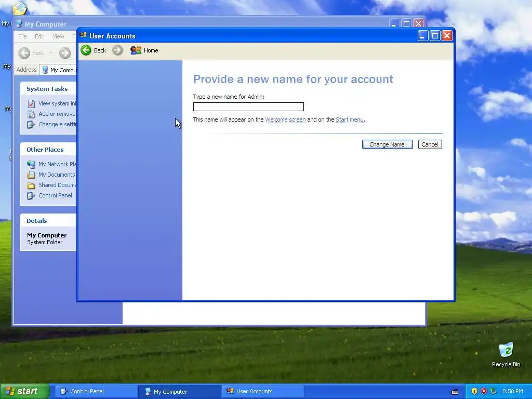
Task: Open the Start menu help link
Action: [x=350, y=120]
